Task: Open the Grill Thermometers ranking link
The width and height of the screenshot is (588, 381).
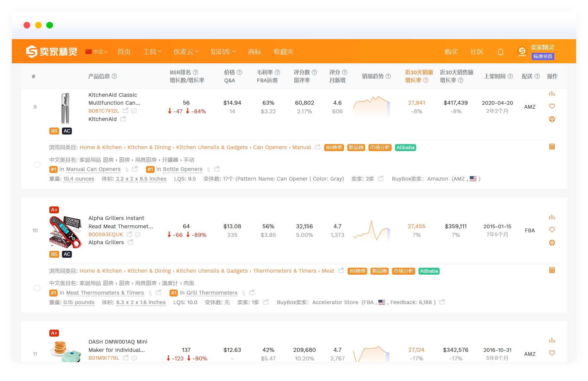Action: [x=212, y=293]
